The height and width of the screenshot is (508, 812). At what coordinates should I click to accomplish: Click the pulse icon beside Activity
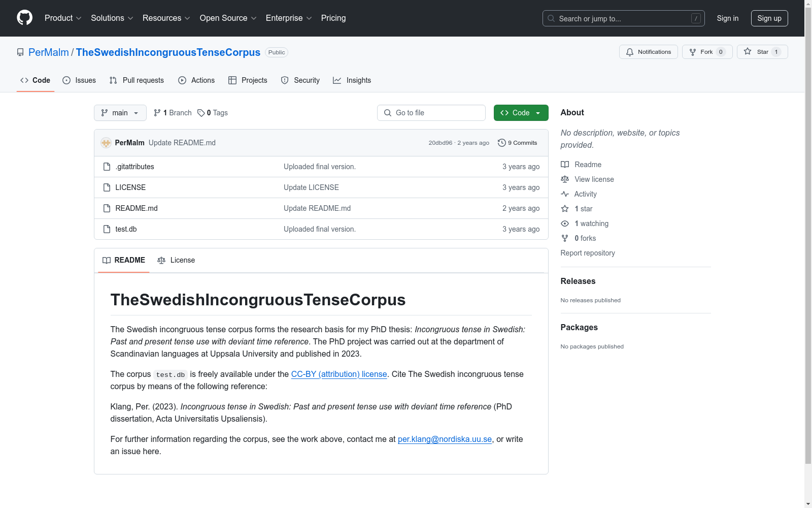[565, 194]
